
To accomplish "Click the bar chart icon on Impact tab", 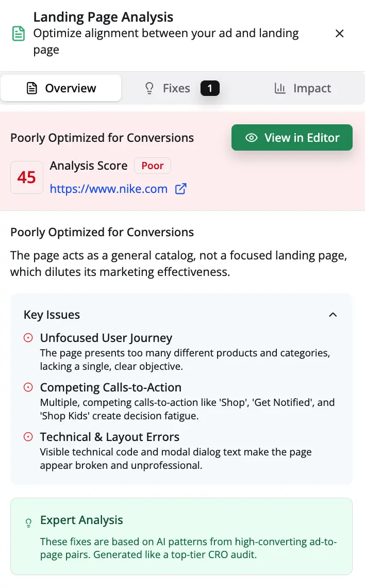I will tap(280, 88).
